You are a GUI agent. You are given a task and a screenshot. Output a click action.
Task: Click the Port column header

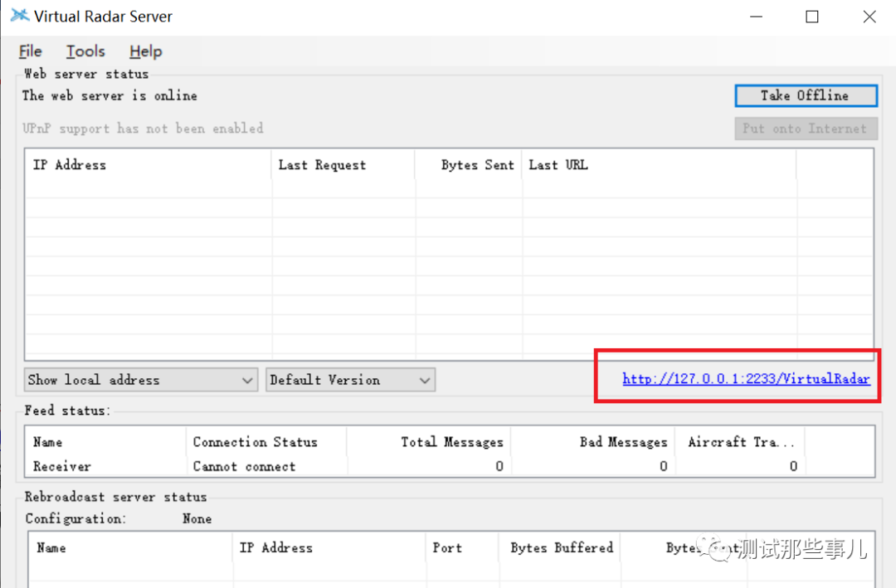pos(462,548)
